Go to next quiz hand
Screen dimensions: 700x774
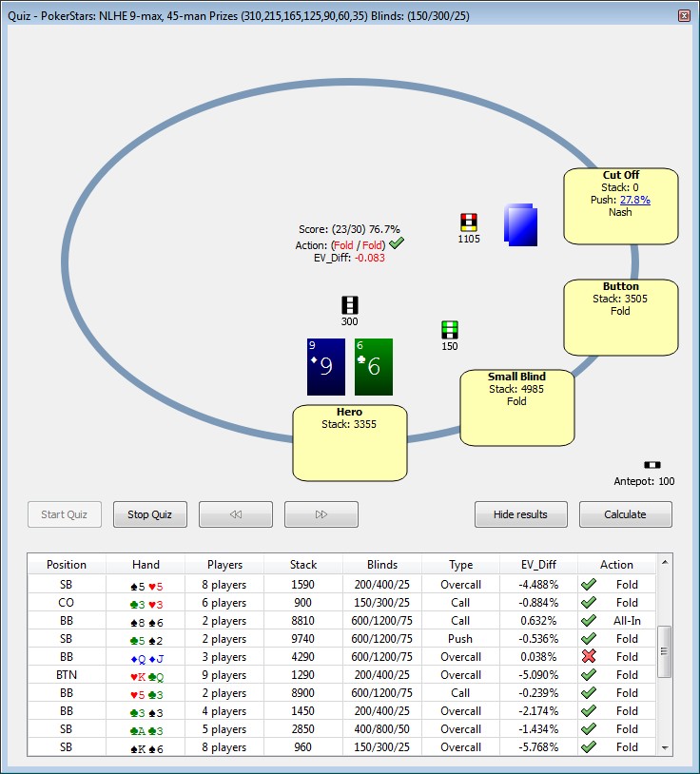tap(321, 514)
